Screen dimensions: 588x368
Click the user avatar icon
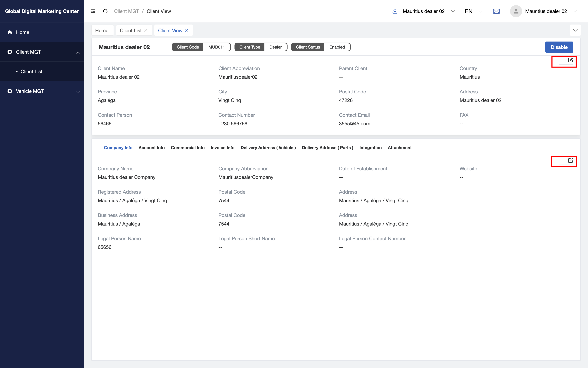pos(516,11)
